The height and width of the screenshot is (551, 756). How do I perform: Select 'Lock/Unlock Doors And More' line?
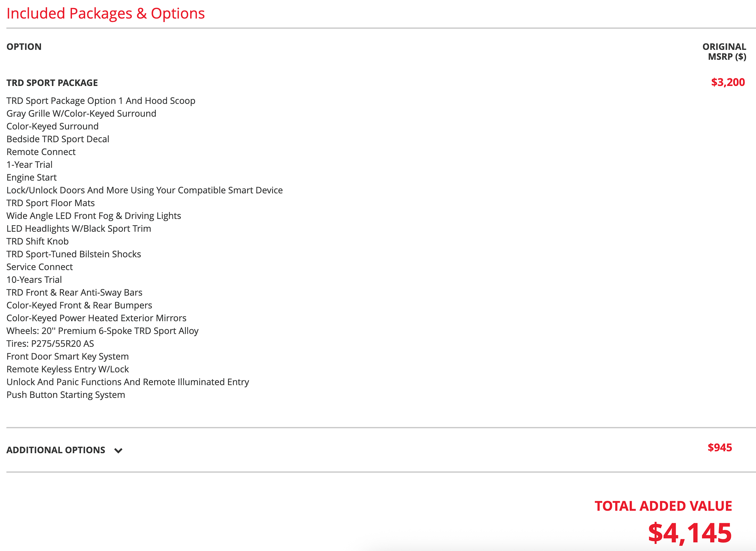[x=145, y=190]
